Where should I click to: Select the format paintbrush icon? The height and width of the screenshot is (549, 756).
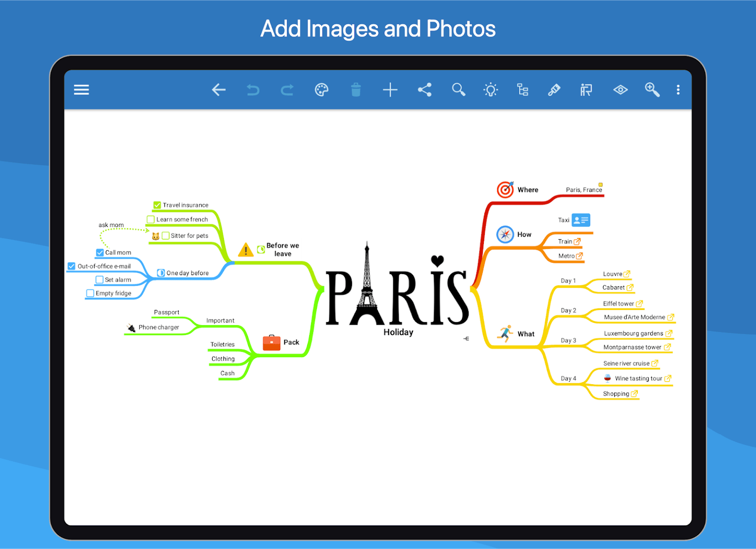coord(554,90)
